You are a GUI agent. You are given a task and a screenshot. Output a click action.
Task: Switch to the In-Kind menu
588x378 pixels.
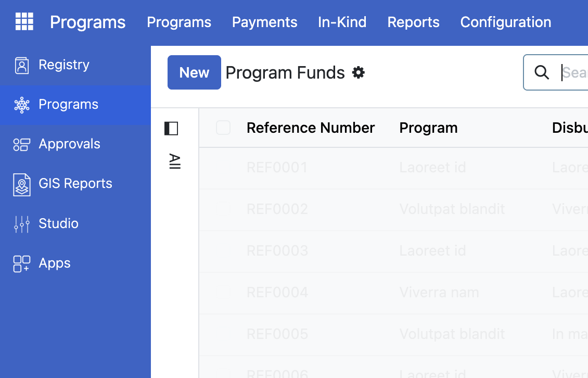[342, 22]
